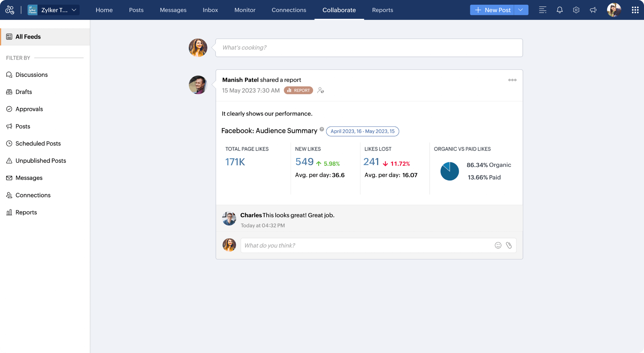
Task: Switch to the Monitor tab
Action: pos(245,10)
